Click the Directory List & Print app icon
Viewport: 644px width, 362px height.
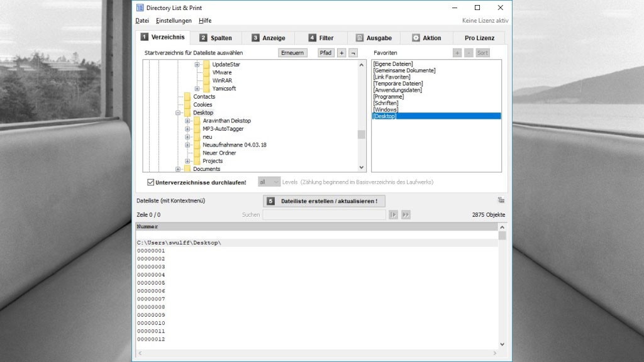(140, 8)
